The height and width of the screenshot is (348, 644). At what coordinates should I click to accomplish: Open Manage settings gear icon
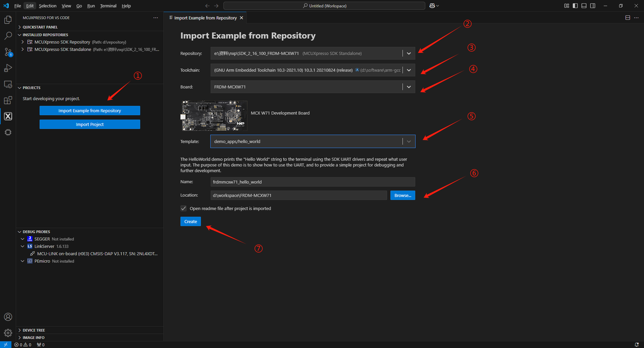8,333
